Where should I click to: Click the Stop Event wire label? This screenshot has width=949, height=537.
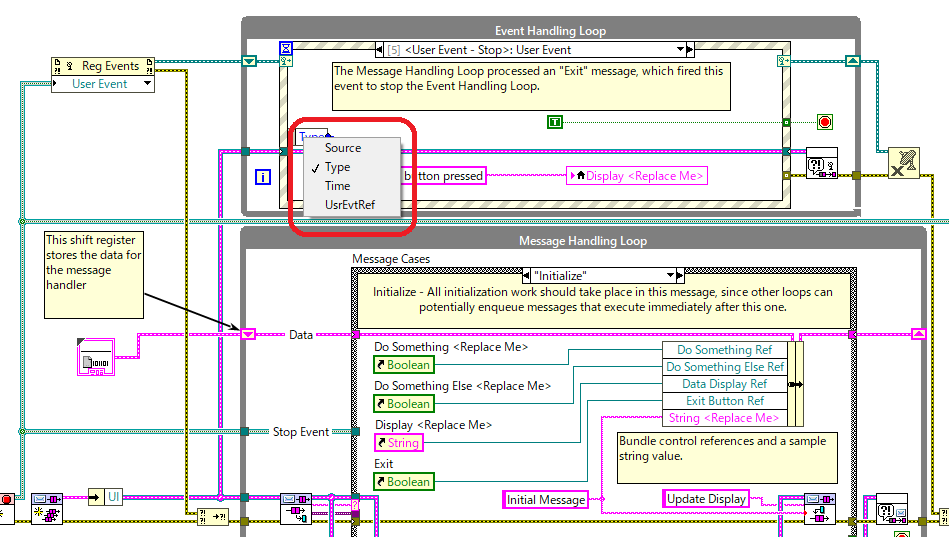(301, 432)
